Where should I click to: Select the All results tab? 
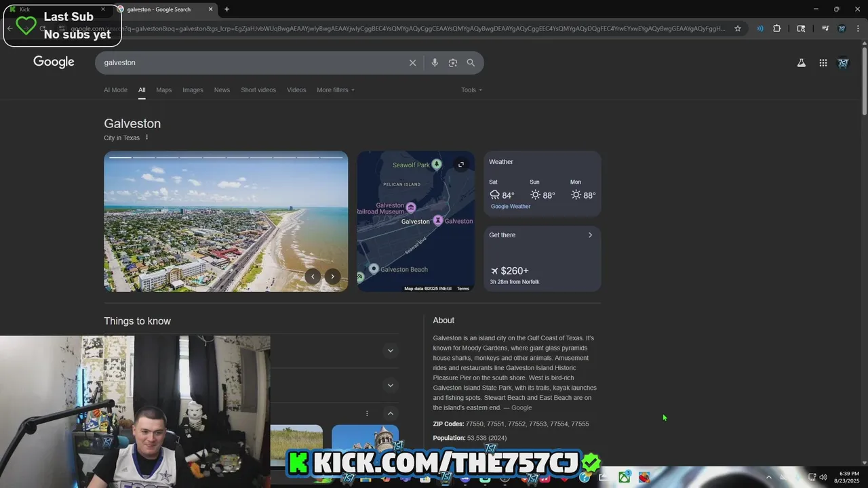coord(142,90)
